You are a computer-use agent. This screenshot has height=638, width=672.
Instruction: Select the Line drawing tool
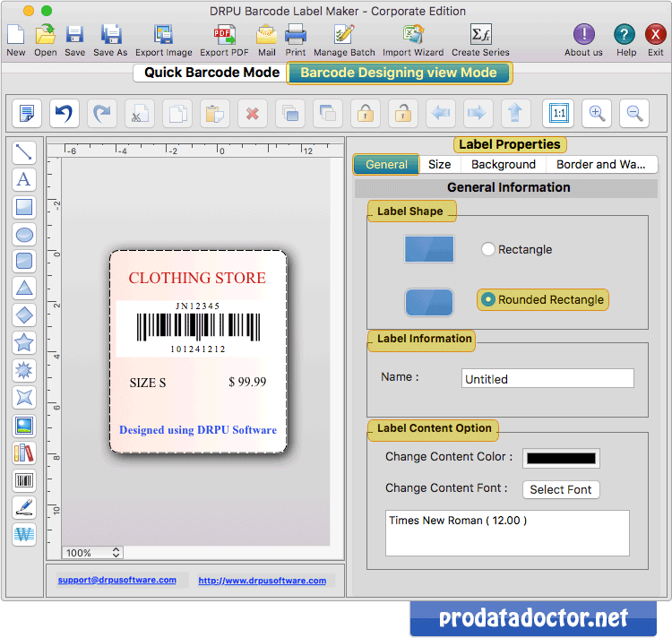tap(24, 152)
